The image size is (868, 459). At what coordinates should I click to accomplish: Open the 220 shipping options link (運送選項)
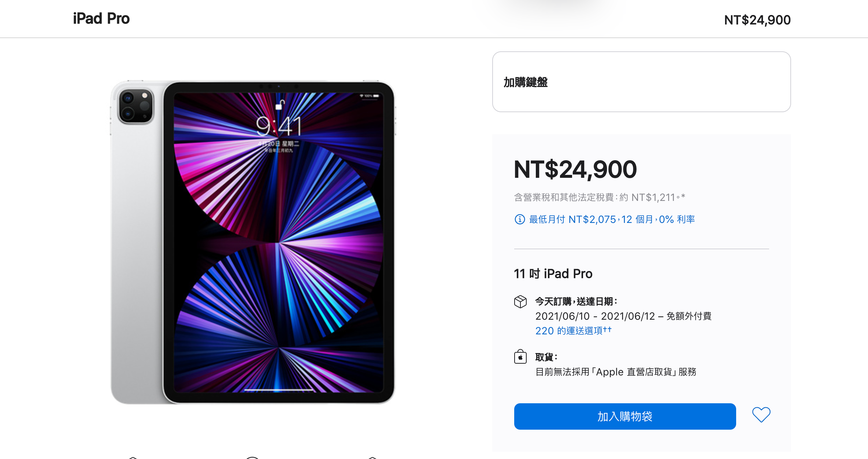point(573,331)
